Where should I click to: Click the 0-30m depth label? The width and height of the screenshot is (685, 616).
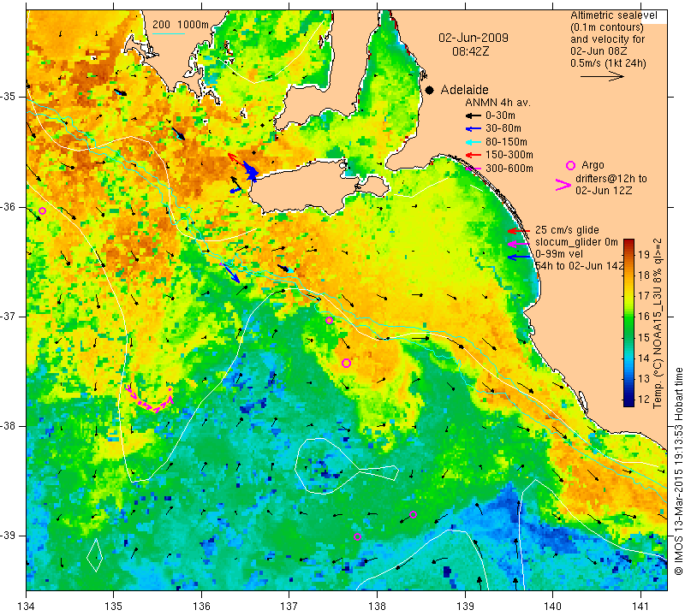tap(500, 115)
